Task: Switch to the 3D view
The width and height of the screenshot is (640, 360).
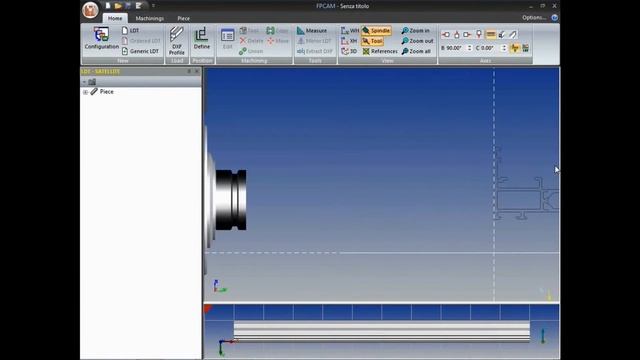Action: [x=349, y=51]
